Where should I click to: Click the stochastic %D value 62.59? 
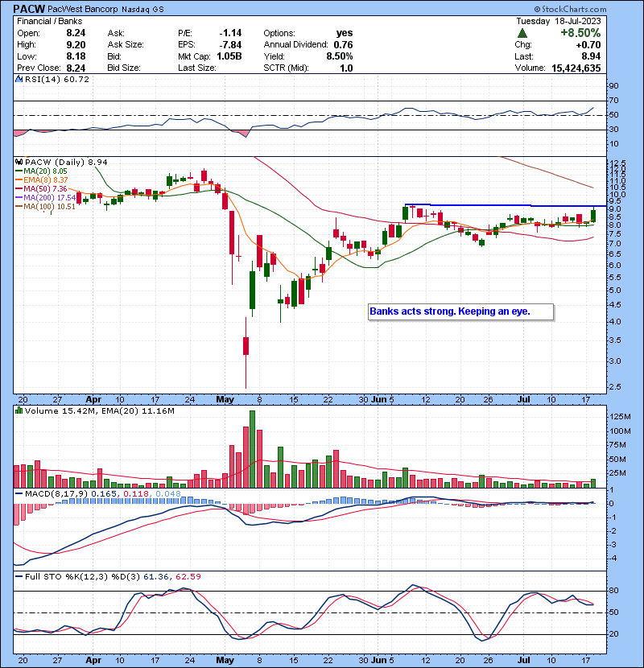click(x=188, y=576)
